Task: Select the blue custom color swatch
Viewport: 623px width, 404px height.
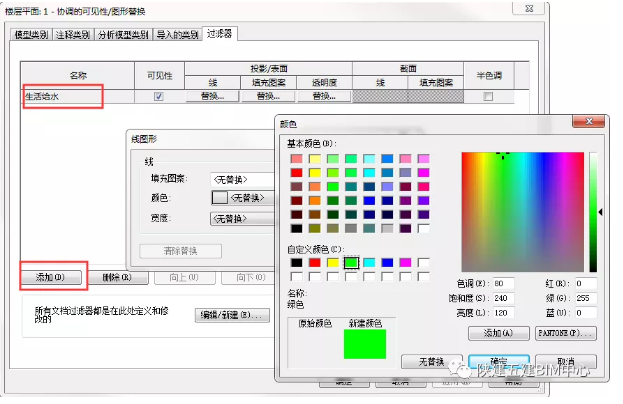Action: coord(387,263)
